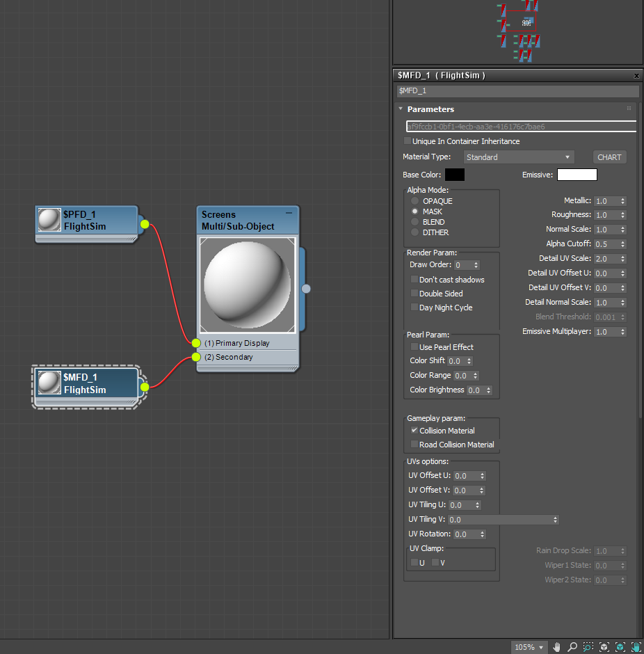This screenshot has height=654, width=644.
Task: Click Zoom Extents Selected cyan cube icon
Action: tap(620, 647)
